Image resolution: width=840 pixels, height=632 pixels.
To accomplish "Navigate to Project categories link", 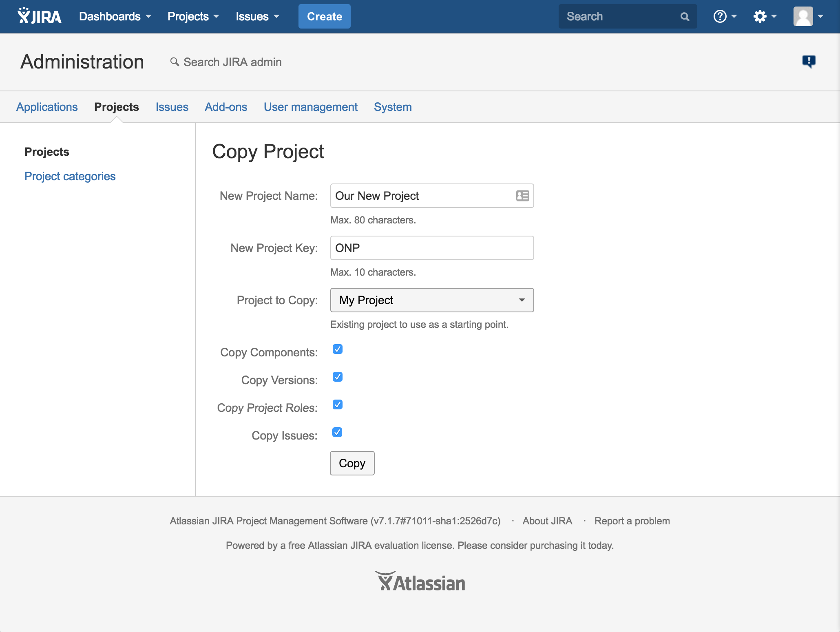I will tap(71, 176).
